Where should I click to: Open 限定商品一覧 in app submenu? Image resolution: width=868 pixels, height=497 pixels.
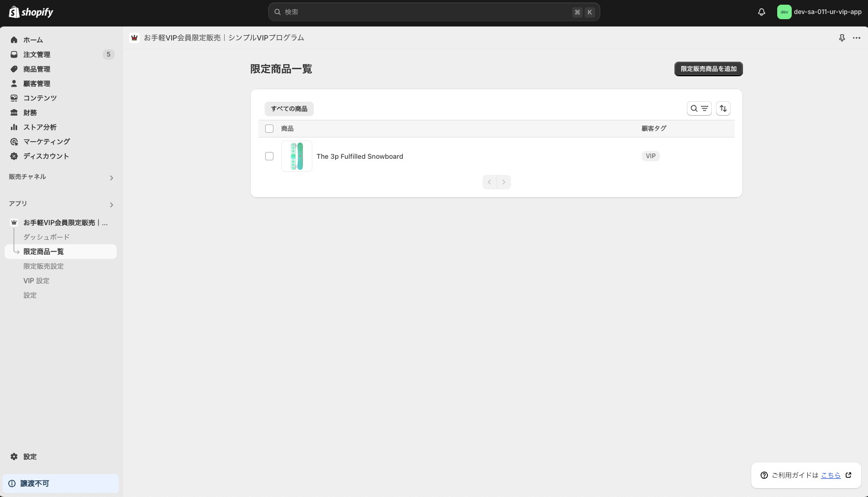(x=61, y=252)
